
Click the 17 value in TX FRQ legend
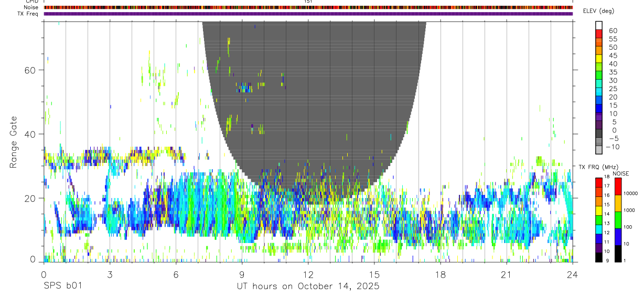click(x=606, y=185)
